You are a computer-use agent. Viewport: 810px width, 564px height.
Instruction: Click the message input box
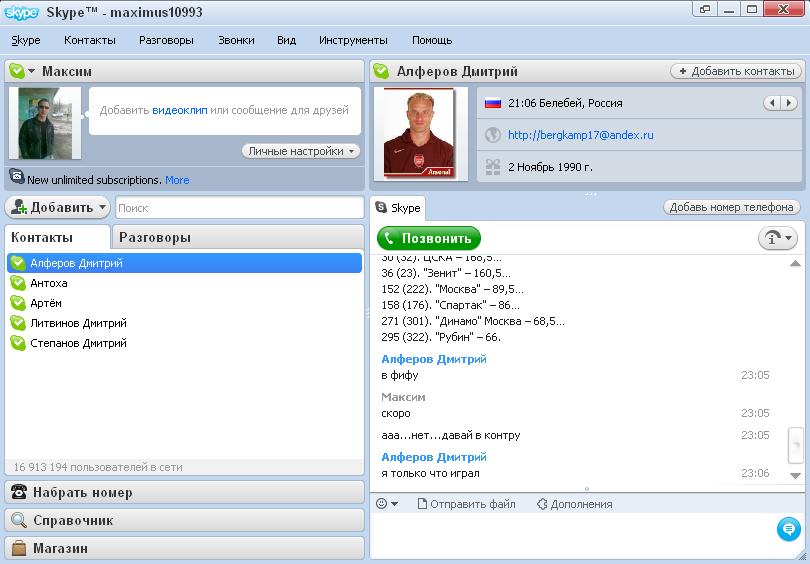pos(573,536)
